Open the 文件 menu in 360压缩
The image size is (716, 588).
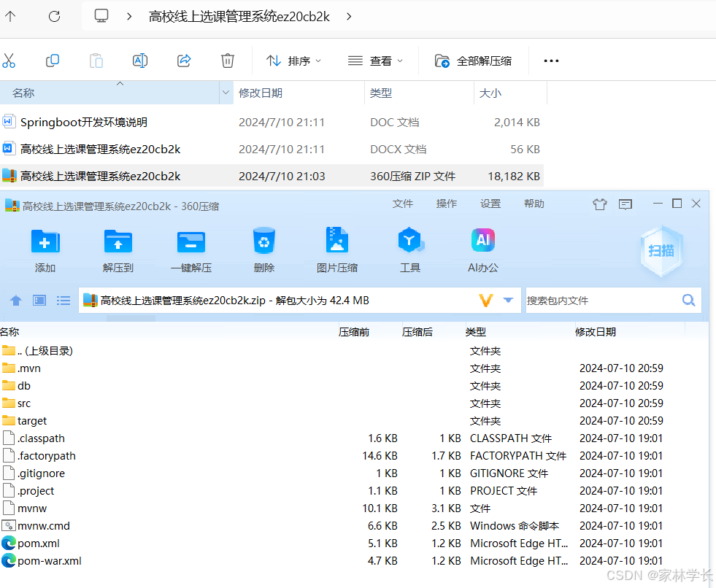point(402,204)
